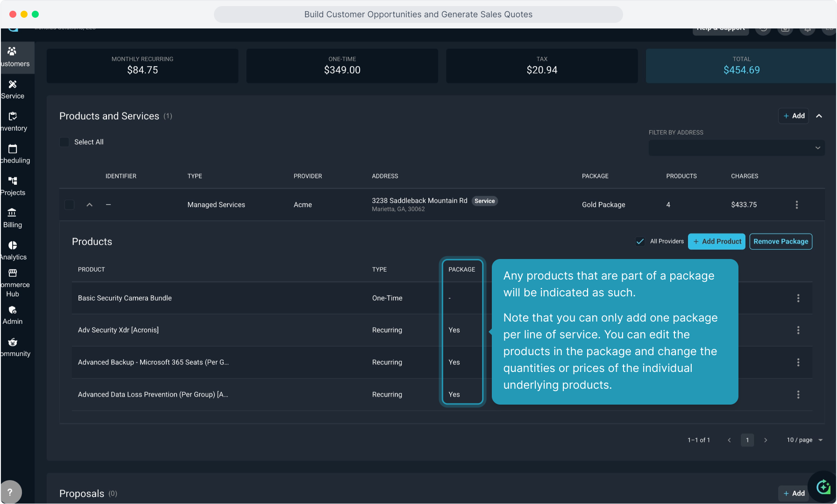Open the Filter by Address dropdown

click(736, 148)
